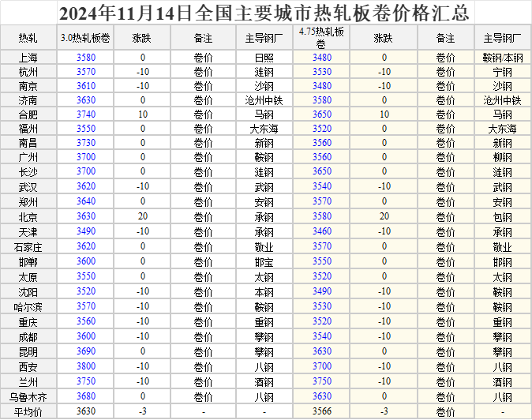Image resolution: width=532 pixels, height=420 pixels.
Task: Click the 4.75 average price 3566
Action: click(322, 411)
